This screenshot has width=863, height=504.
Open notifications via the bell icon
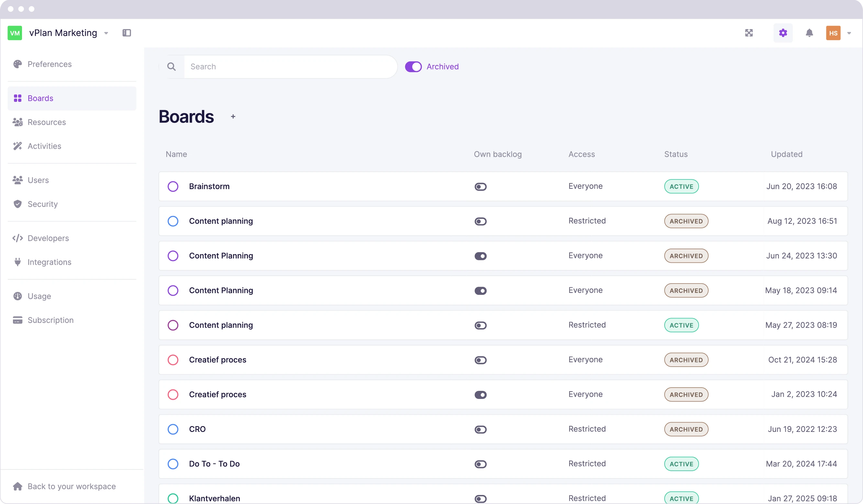point(810,33)
